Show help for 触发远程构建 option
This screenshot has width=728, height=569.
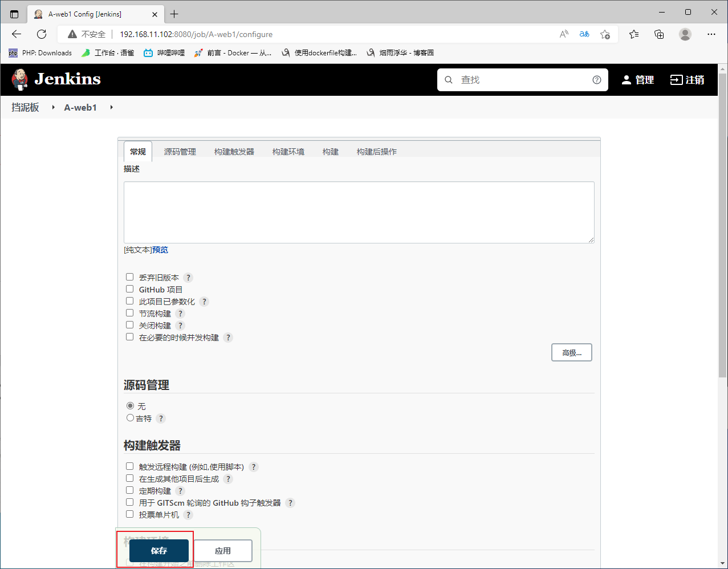point(254,467)
